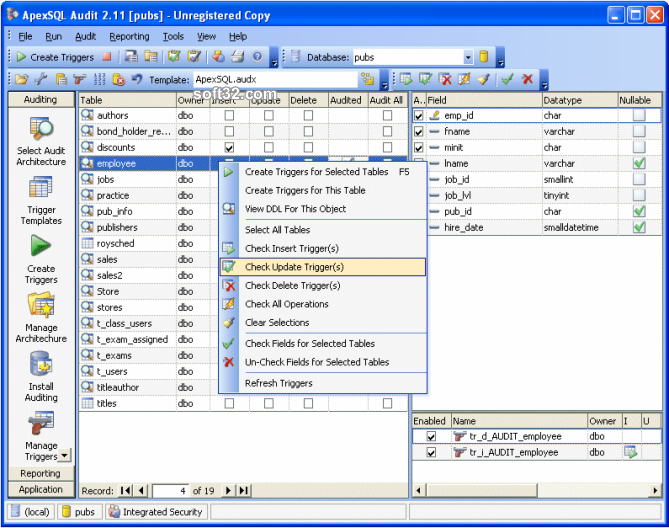Image resolution: width=669 pixels, height=528 pixels.
Task: Click Check Update Triggers toolbar icon
Action: pyautogui.click(x=425, y=79)
